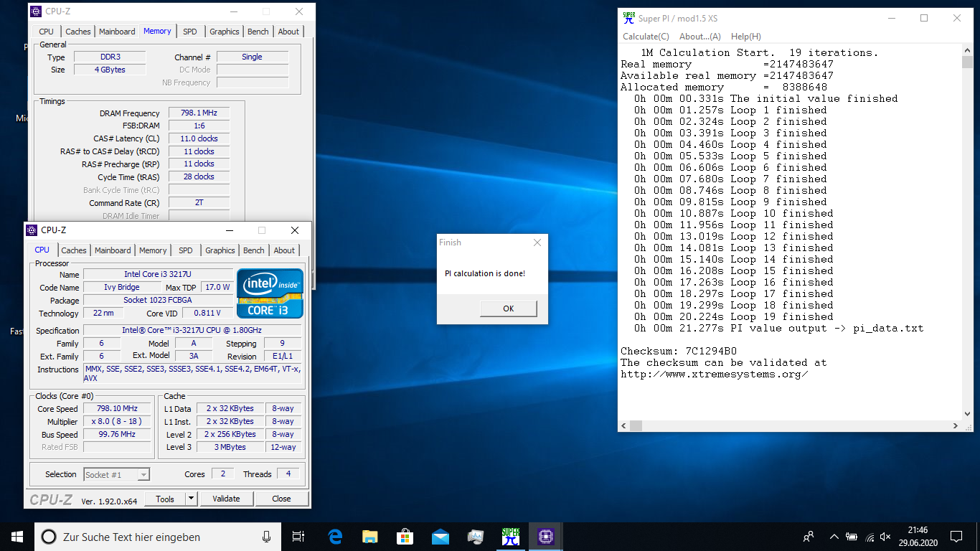Click the xtremesystems.org URL text

[x=715, y=374]
